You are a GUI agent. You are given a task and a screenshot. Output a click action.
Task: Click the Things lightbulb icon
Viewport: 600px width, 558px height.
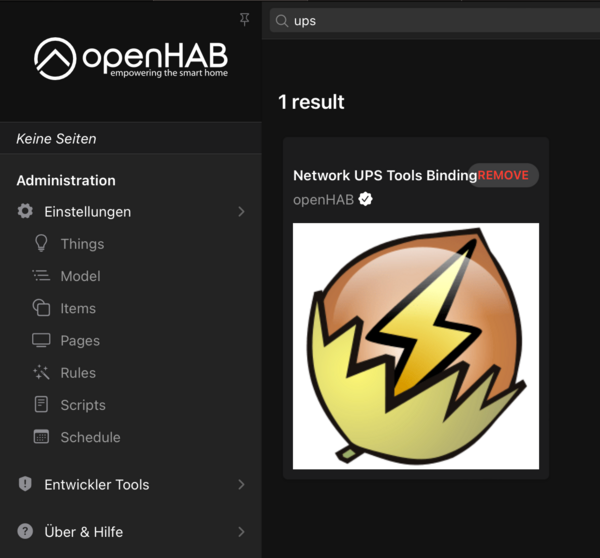coord(41,243)
